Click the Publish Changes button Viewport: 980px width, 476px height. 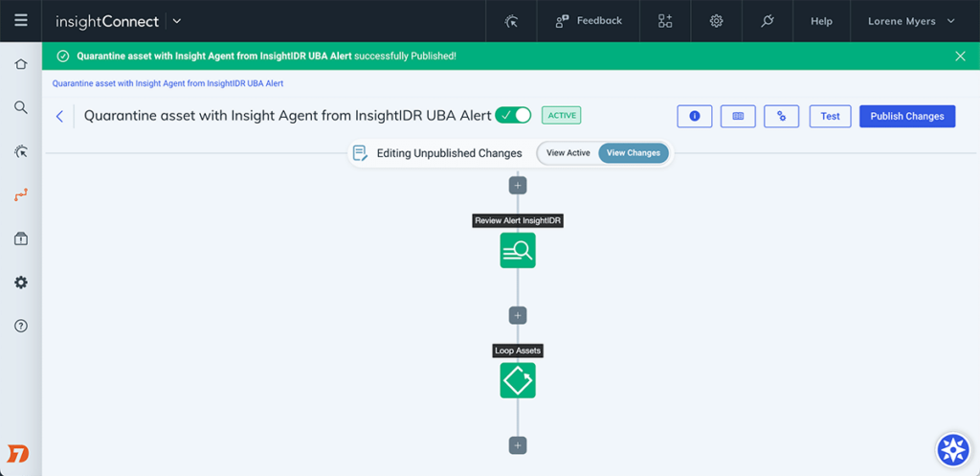tap(906, 116)
